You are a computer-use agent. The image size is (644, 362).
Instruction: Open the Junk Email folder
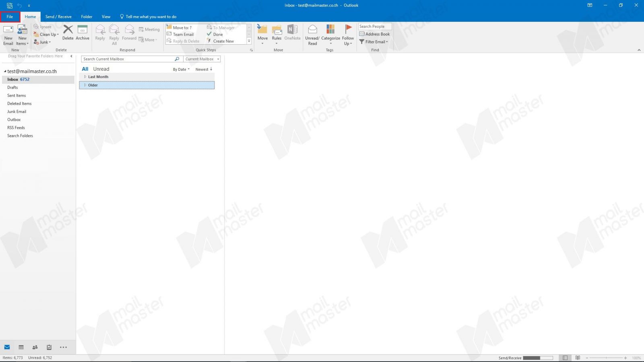(17, 112)
